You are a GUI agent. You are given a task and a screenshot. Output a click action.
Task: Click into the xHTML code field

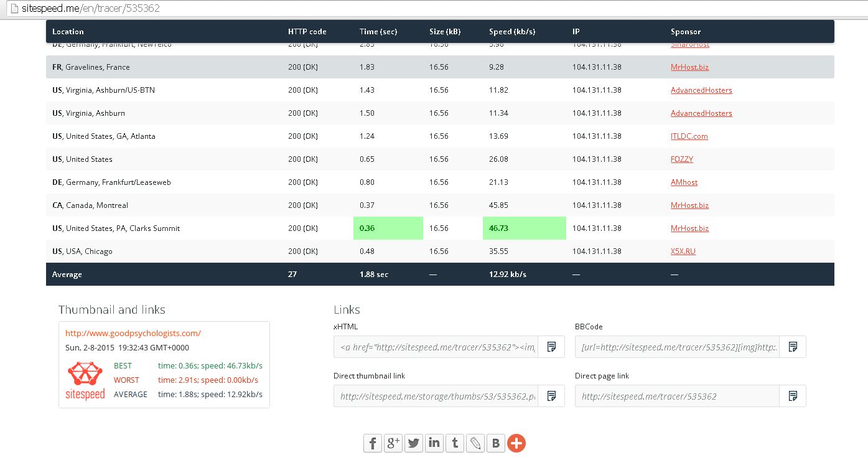(436, 347)
